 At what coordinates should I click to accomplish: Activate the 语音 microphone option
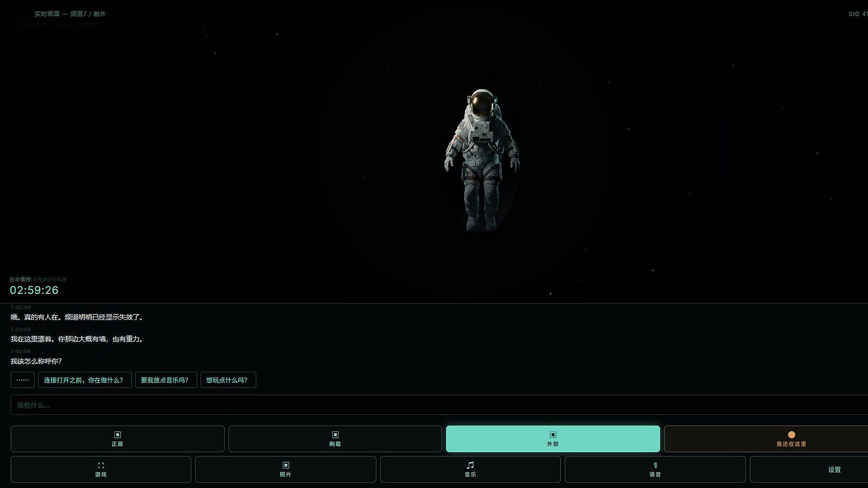click(x=655, y=469)
